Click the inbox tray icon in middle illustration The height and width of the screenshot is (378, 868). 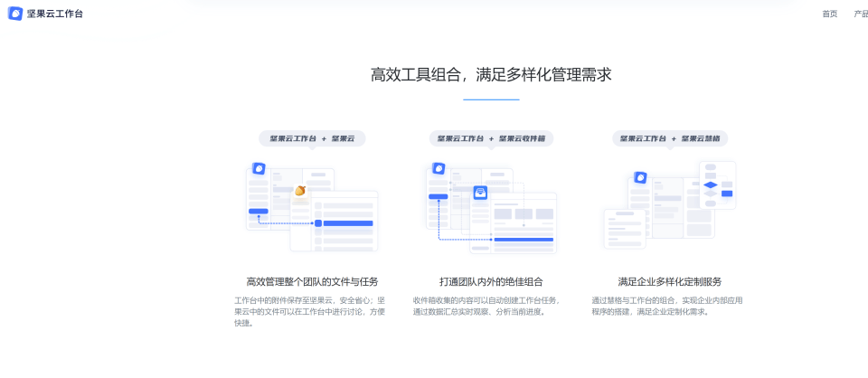click(x=480, y=192)
